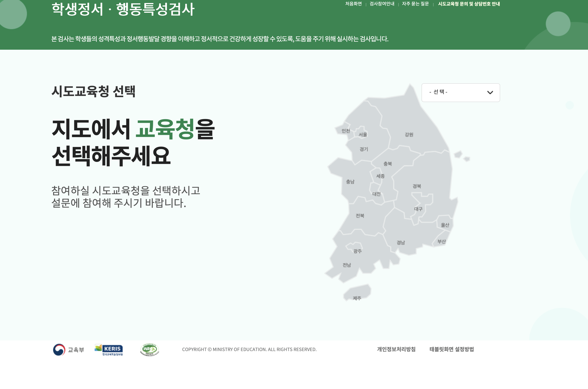Choose 경북 region on the map

pyautogui.click(x=417, y=186)
